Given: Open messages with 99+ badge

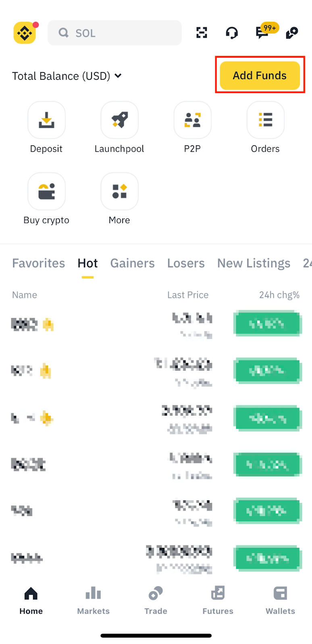Looking at the screenshot, I should (262, 32).
